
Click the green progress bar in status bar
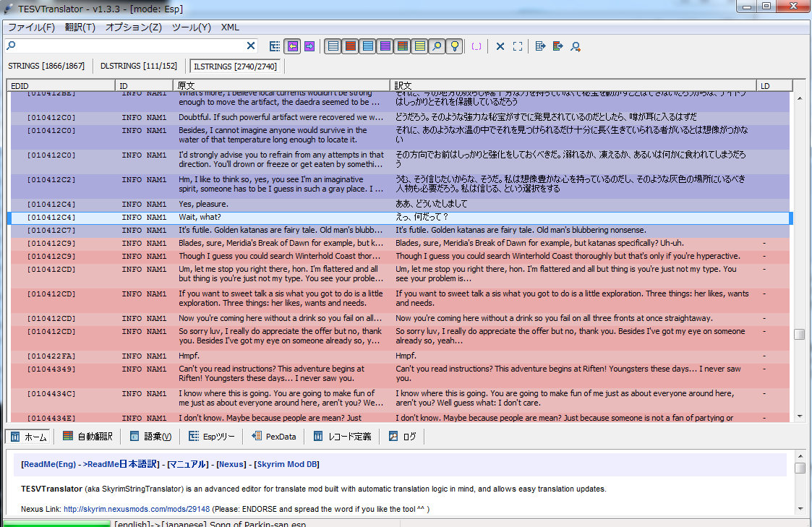click(57, 523)
